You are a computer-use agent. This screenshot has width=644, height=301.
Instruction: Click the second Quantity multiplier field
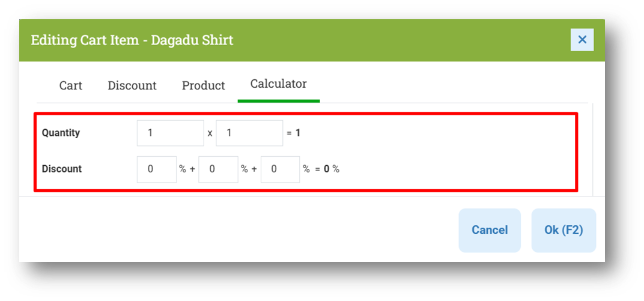(249, 133)
